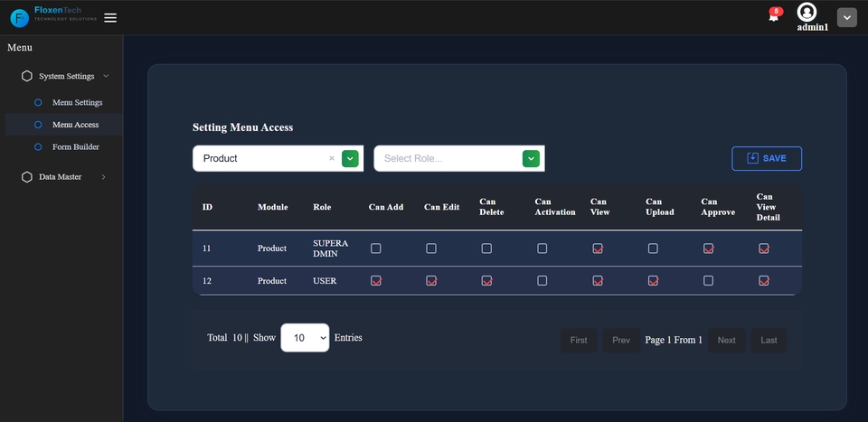Click the circle icon next to Form Builder
Screen dimensions: 868x422
click(38, 146)
